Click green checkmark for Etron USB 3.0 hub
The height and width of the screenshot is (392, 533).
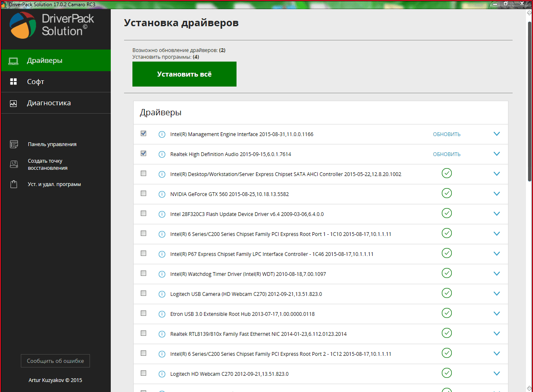[447, 313]
